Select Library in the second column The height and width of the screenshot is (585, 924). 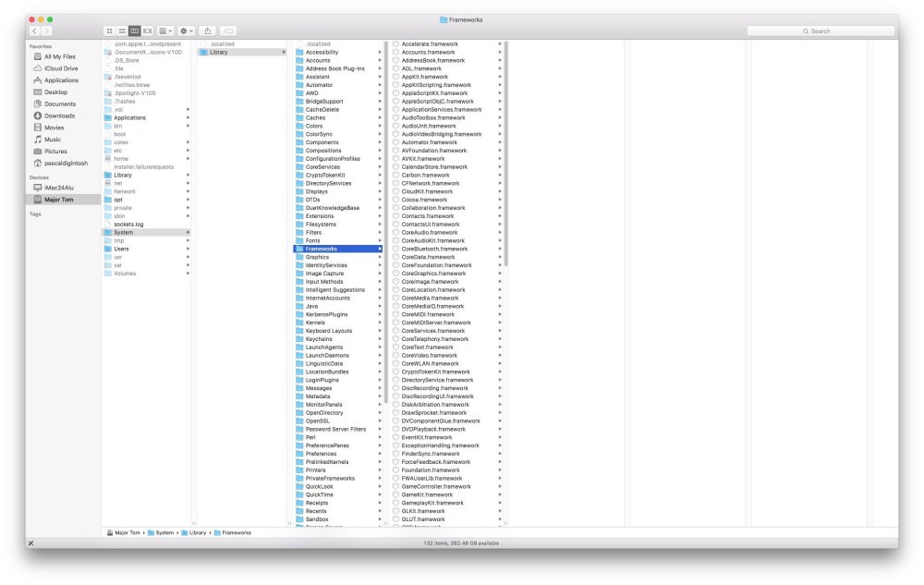coord(242,52)
